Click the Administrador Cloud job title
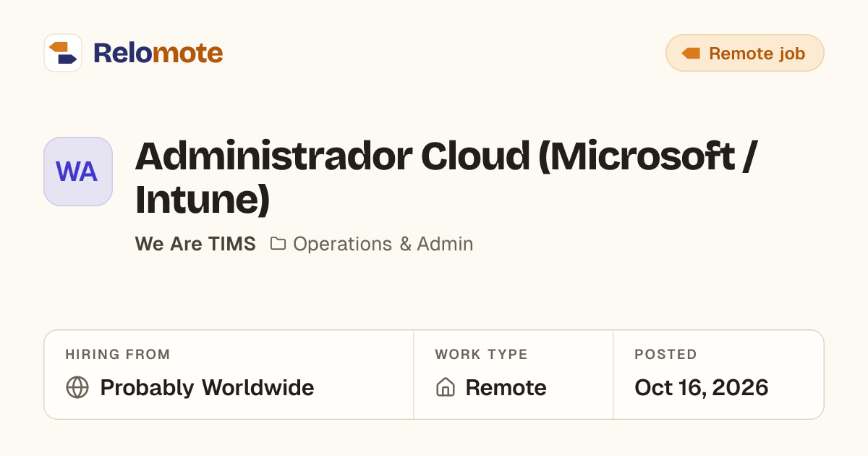This screenshot has width=868, height=456. (x=446, y=178)
